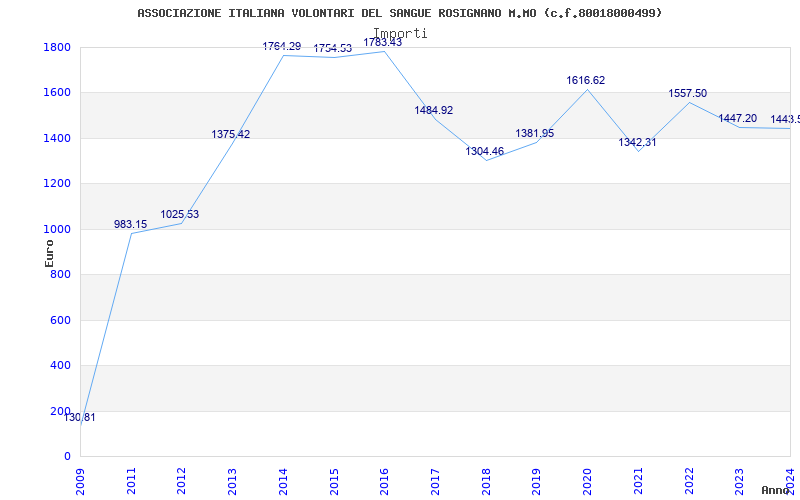Select the 1557.50 data label
800x500 pixels.
point(688,93)
